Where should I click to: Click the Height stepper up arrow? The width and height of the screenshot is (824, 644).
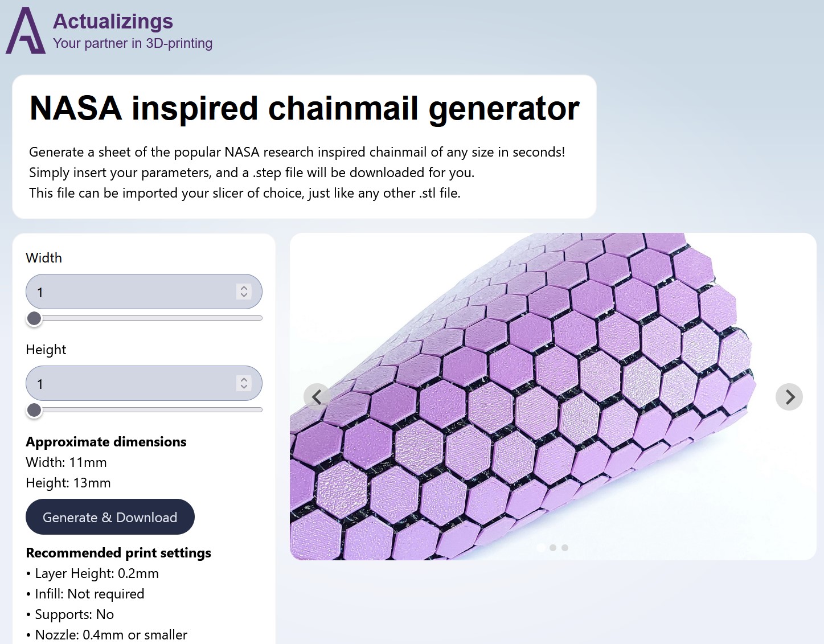click(x=244, y=379)
